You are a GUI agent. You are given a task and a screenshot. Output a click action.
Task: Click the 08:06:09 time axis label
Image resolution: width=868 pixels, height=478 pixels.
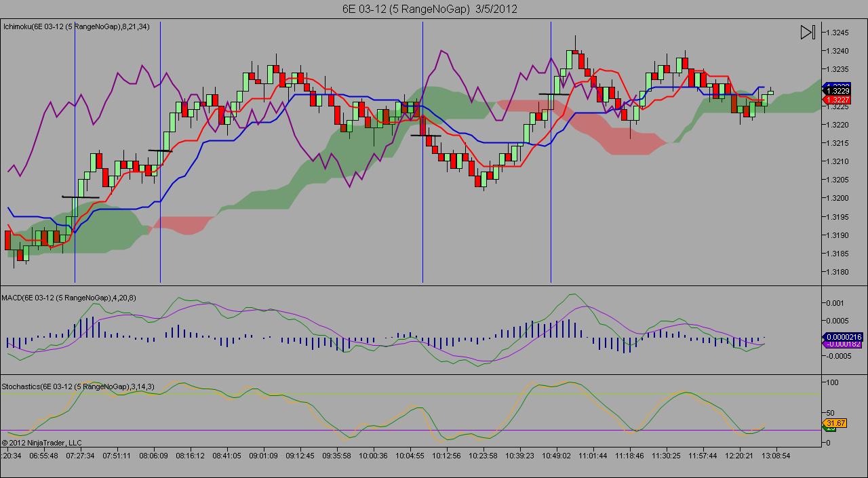tap(153, 456)
